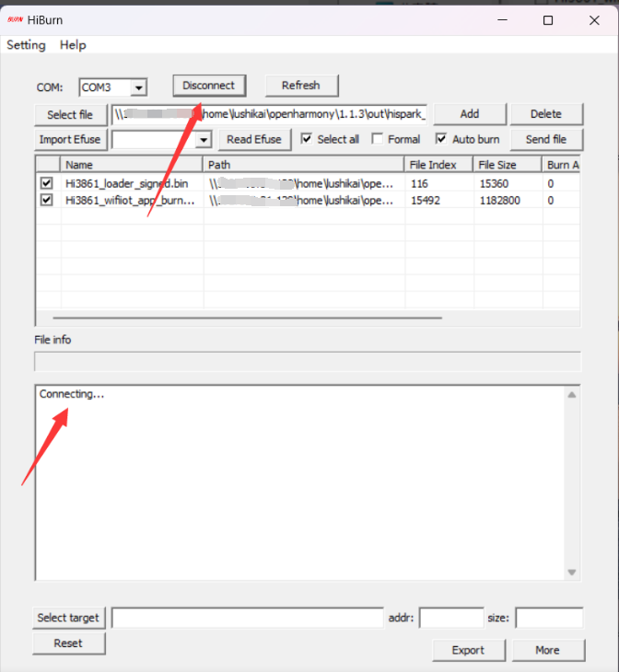This screenshot has height=672, width=619.
Task: Click the Burn A column header
Action: pyautogui.click(x=562, y=165)
